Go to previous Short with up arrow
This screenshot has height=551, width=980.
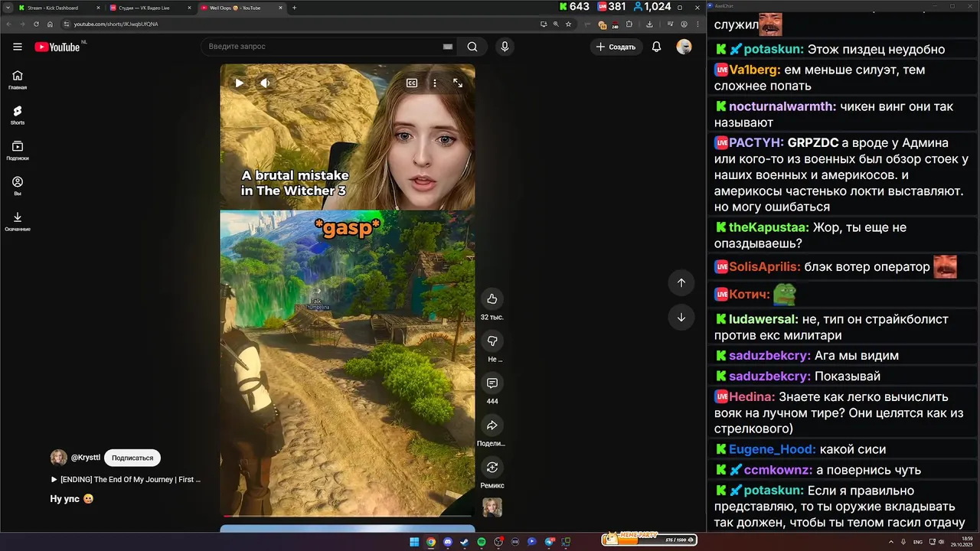click(681, 283)
